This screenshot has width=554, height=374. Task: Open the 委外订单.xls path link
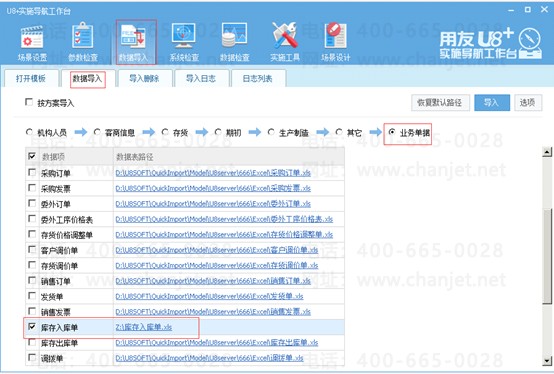213,204
